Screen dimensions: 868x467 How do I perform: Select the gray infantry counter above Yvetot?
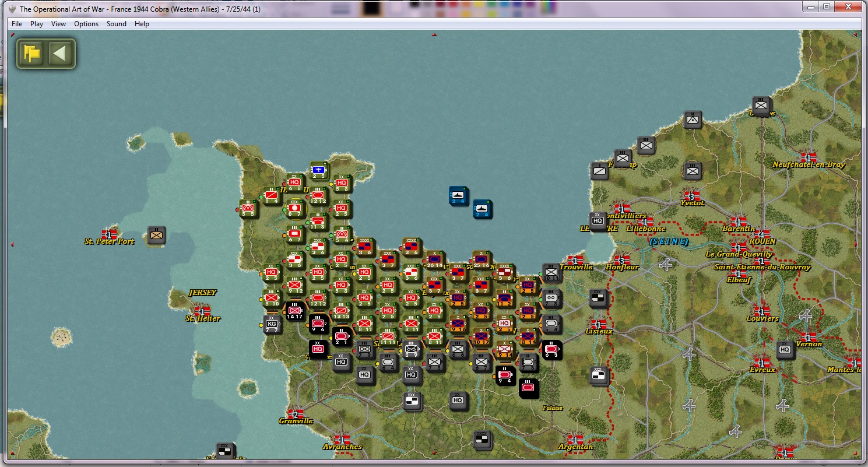(x=693, y=171)
